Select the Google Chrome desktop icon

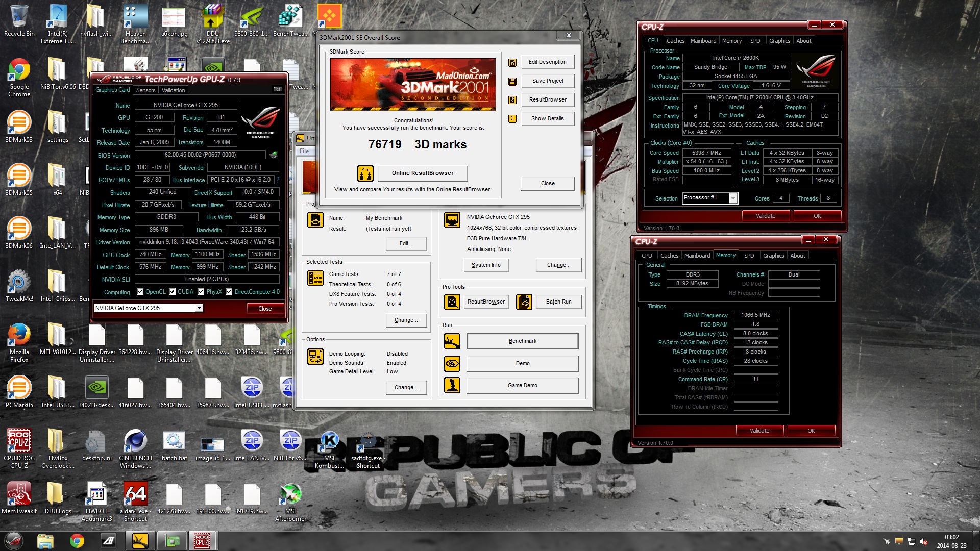point(19,78)
